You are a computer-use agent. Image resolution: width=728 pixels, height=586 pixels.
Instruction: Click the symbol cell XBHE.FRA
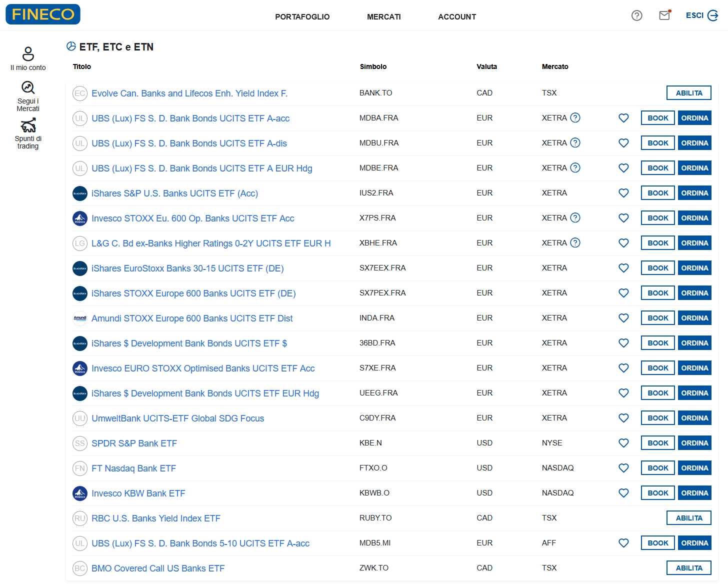point(378,243)
